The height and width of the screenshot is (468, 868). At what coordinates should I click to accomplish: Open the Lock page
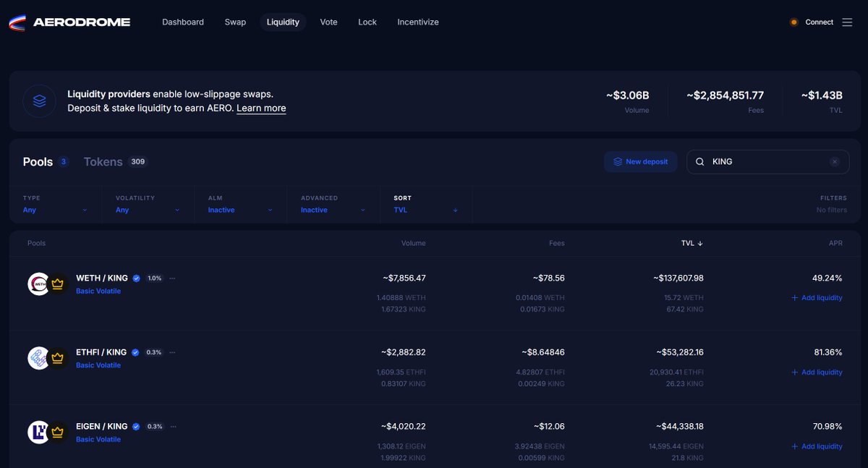pos(367,22)
